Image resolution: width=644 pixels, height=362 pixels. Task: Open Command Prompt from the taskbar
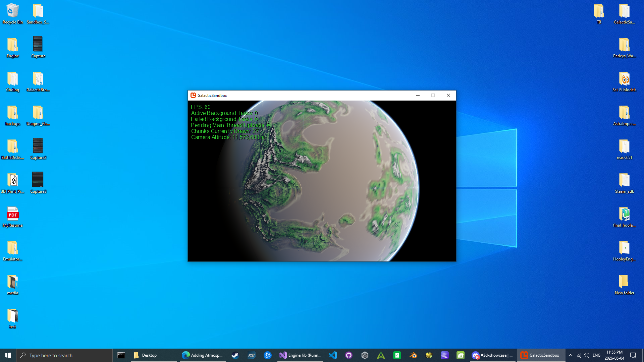[x=121, y=355]
